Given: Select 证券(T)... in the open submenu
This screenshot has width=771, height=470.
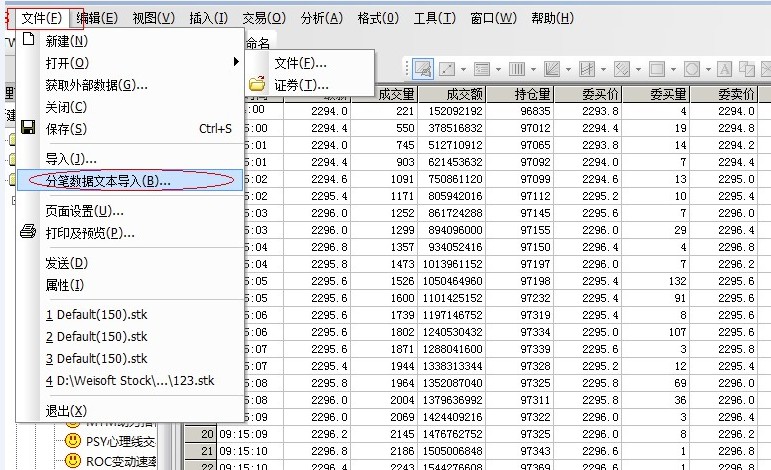Looking at the screenshot, I should point(301,85).
